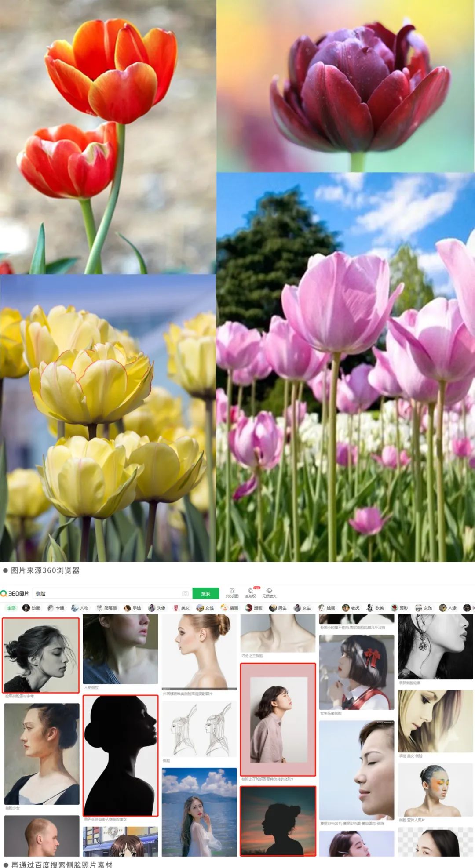
Task: Select the 老虎 category tag
Action: (351, 608)
